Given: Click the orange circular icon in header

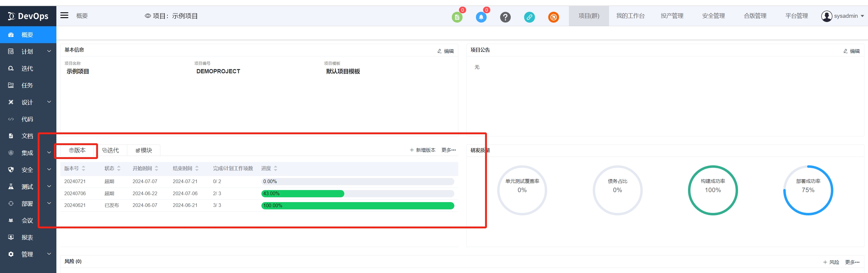Looking at the screenshot, I should coord(553,17).
